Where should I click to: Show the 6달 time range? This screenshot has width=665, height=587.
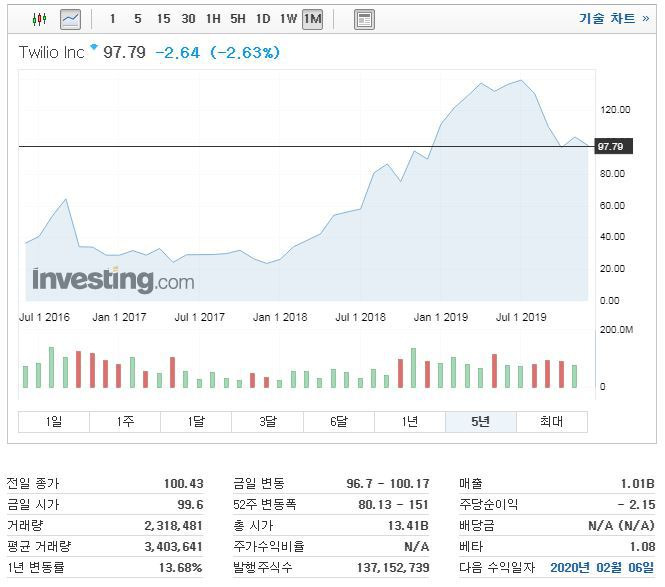(339, 422)
